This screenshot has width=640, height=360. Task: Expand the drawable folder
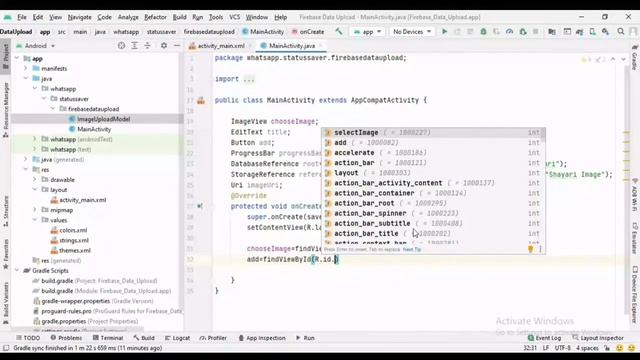(x=35, y=180)
